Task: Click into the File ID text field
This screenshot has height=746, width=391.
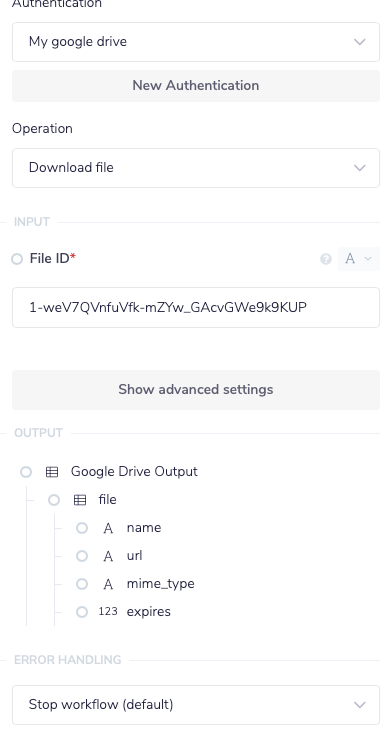Action: pos(196,307)
